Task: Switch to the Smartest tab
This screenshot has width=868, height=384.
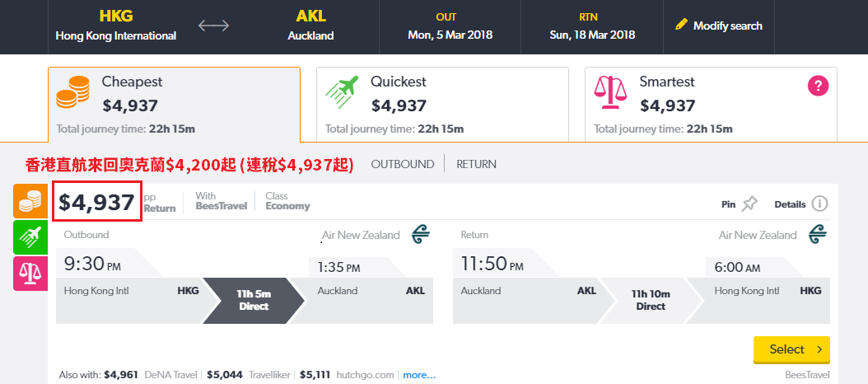Action: [x=711, y=105]
